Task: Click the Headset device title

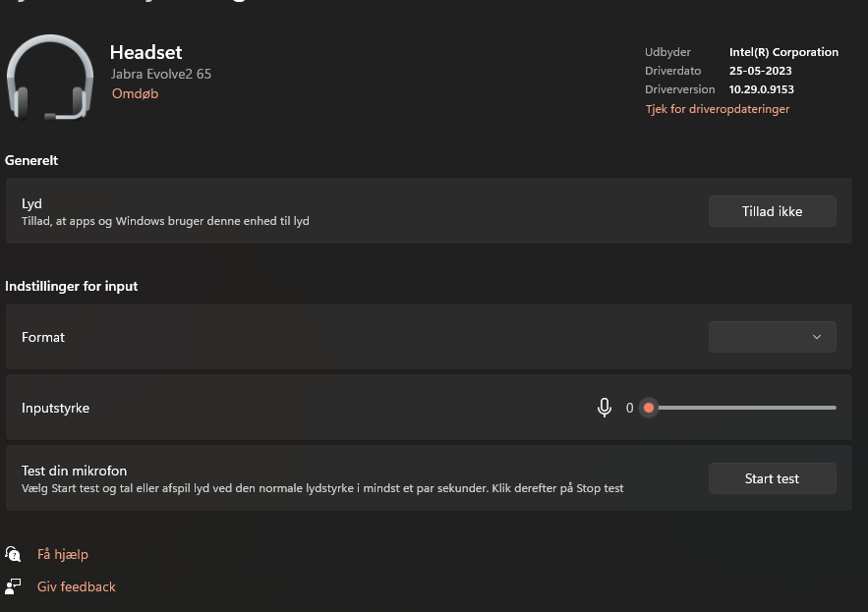Action: click(146, 53)
